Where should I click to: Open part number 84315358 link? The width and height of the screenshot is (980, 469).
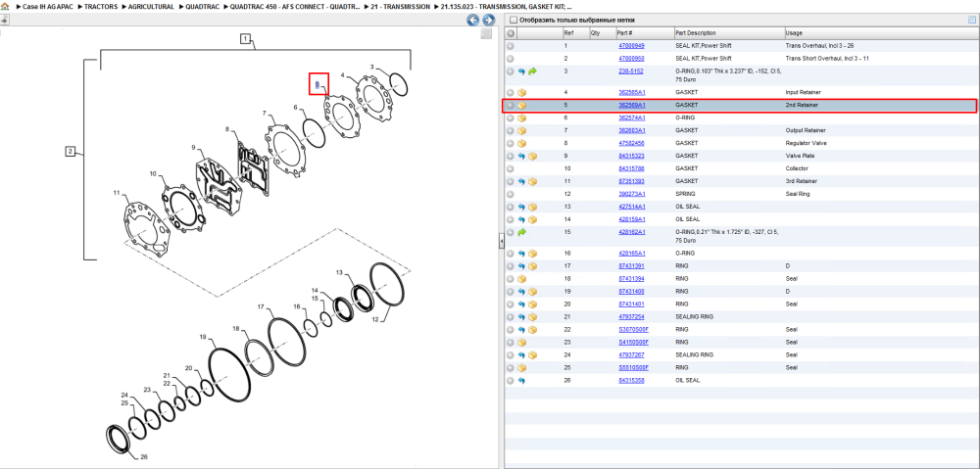point(631,380)
